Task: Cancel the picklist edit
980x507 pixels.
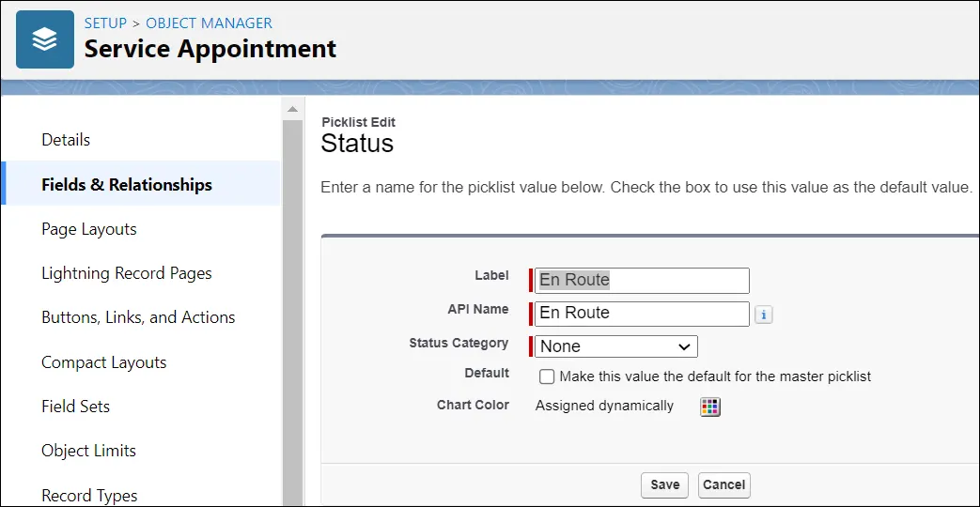Action: [x=723, y=484]
